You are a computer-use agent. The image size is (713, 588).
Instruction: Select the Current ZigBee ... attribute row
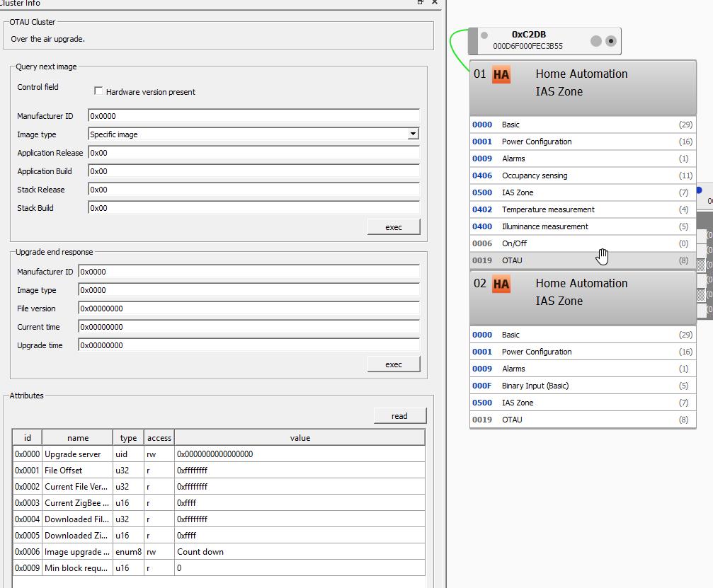[219, 503]
